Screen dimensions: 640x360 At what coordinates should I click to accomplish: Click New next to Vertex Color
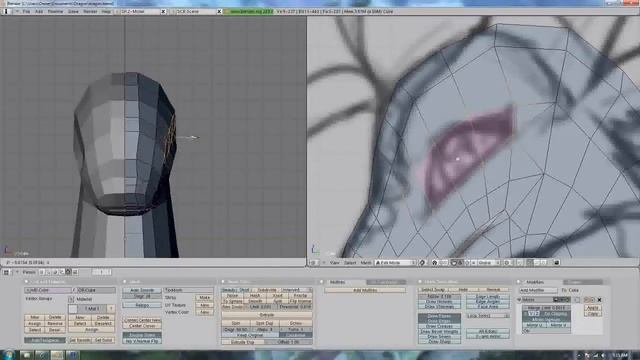pyautogui.click(x=204, y=312)
